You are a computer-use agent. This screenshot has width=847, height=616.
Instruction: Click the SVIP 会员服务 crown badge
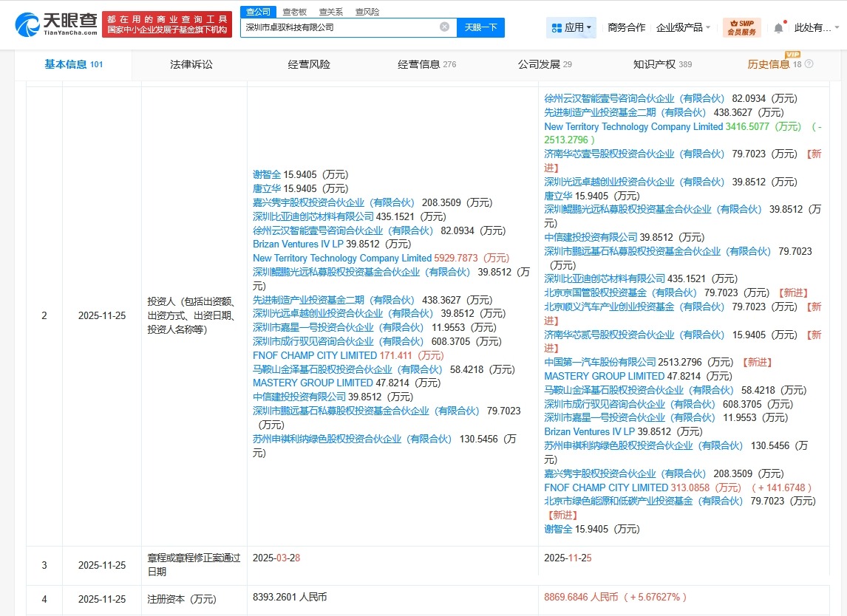point(742,27)
